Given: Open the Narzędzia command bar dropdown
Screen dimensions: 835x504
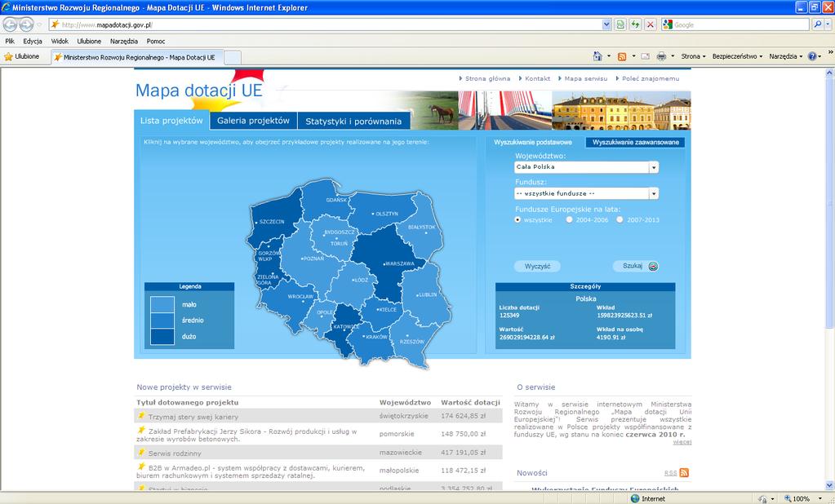Looking at the screenshot, I should click(785, 56).
